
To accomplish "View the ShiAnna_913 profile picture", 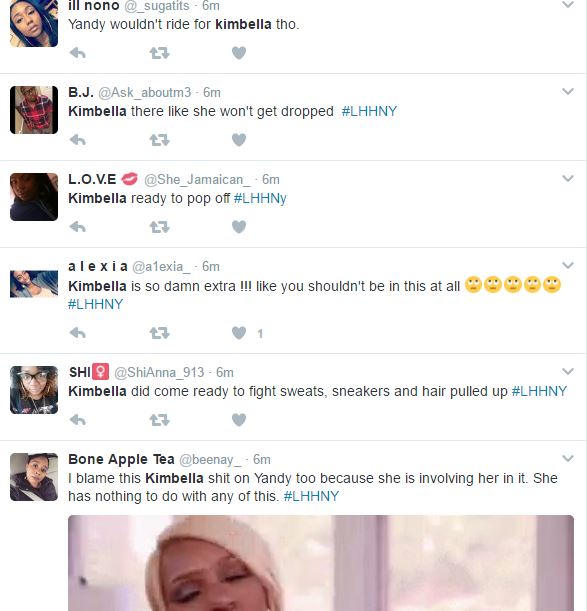I will pyautogui.click(x=34, y=390).
